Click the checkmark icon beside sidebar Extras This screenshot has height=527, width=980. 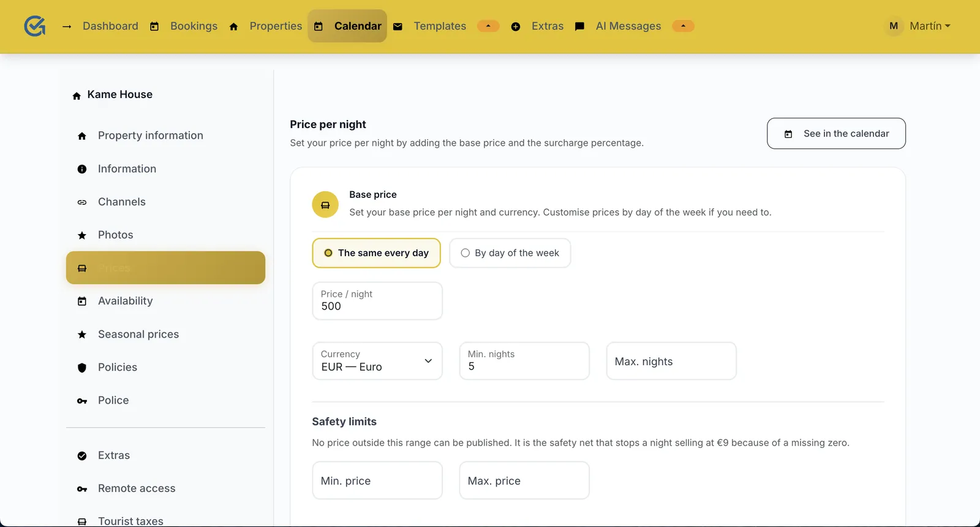[82, 456]
